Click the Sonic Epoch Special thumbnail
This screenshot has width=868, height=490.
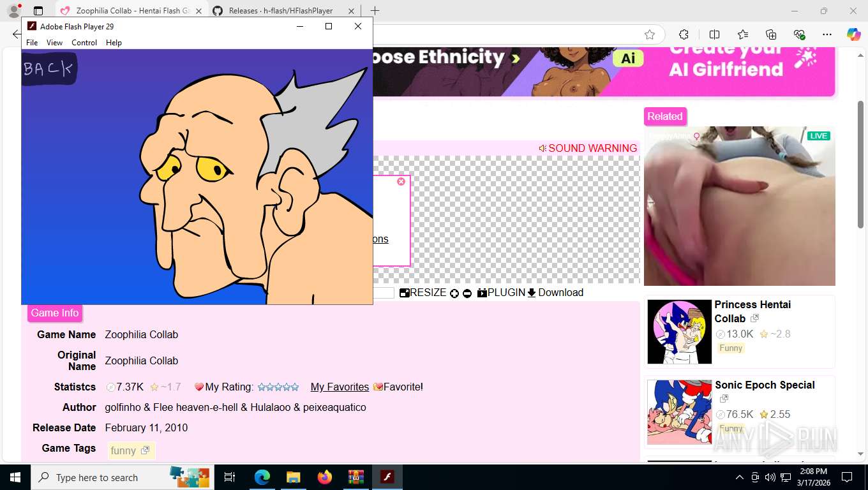(x=679, y=412)
